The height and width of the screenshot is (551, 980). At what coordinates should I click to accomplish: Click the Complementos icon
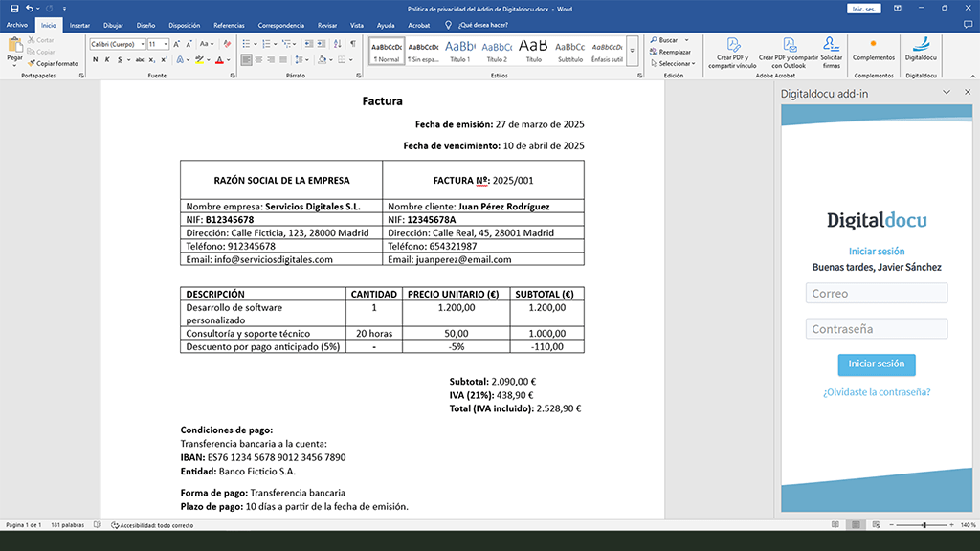pos(874,43)
